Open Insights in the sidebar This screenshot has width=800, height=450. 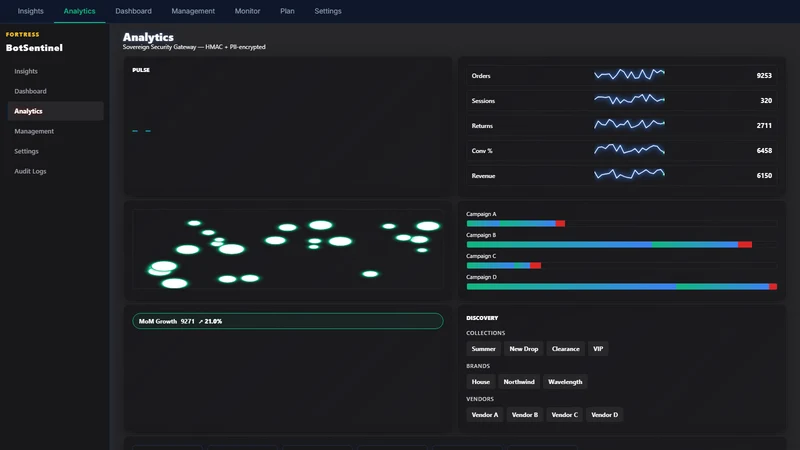coord(56,71)
